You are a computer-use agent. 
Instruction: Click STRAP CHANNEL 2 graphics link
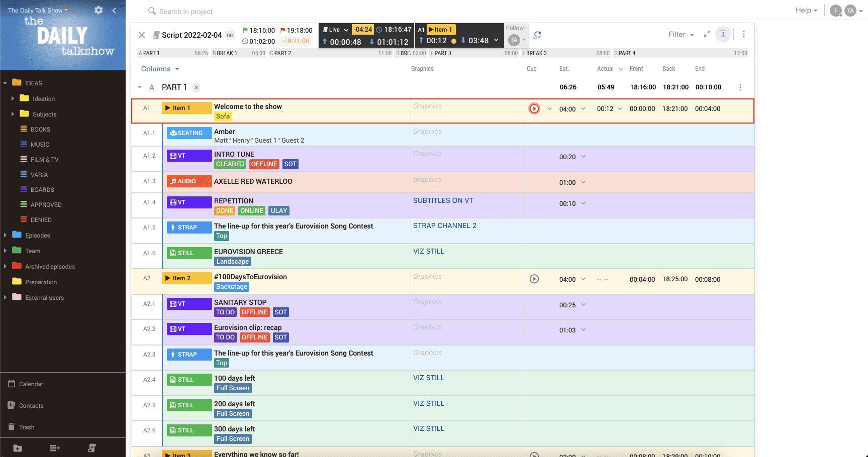click(445, 225)
